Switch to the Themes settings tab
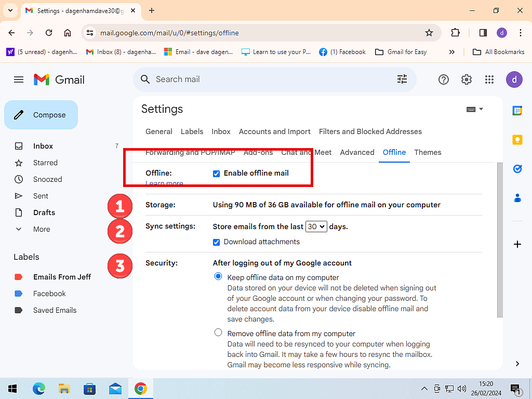532x399 pixels. 428,152
